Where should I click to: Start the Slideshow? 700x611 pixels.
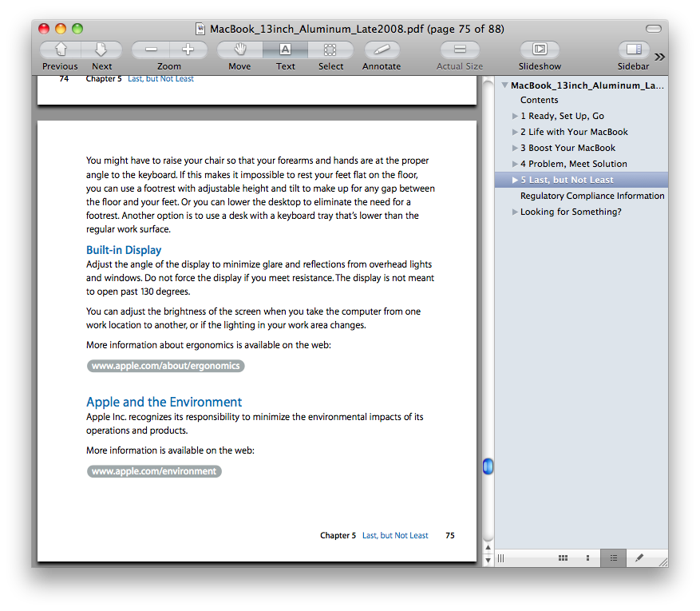point(540,50)
